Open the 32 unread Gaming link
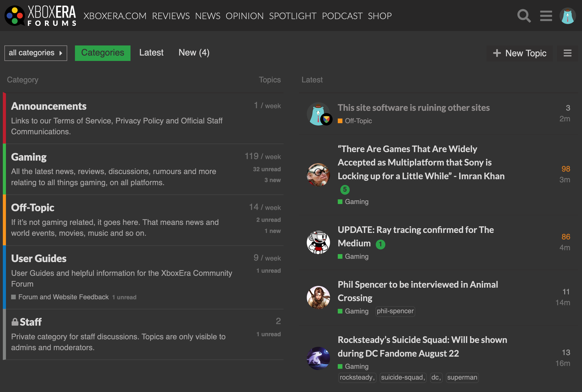This screenshot has width=582, height=392. [267, 169]
